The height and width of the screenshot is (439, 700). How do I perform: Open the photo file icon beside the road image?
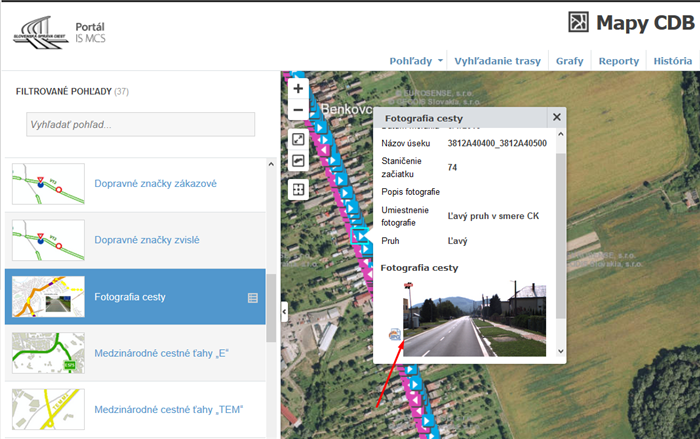click(x=395, y=334)
